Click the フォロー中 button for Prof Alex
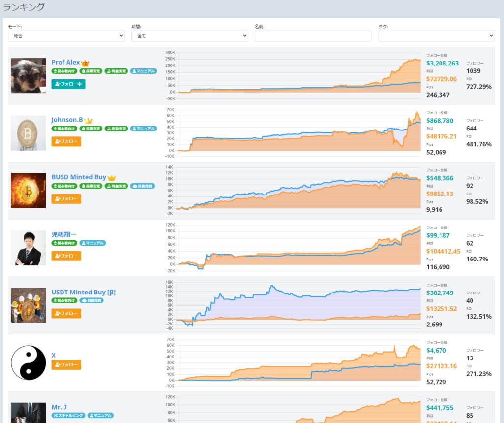The image size is (504, 423). [68, 84]
